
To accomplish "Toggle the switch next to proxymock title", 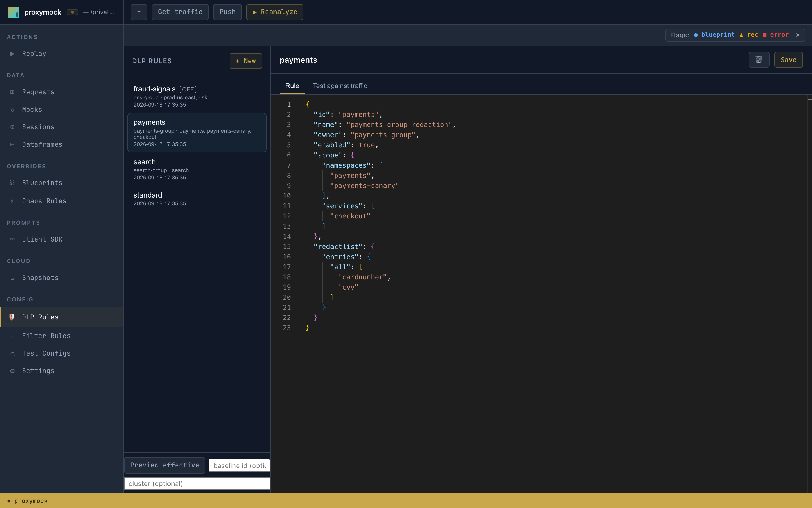I will [72, 12].
